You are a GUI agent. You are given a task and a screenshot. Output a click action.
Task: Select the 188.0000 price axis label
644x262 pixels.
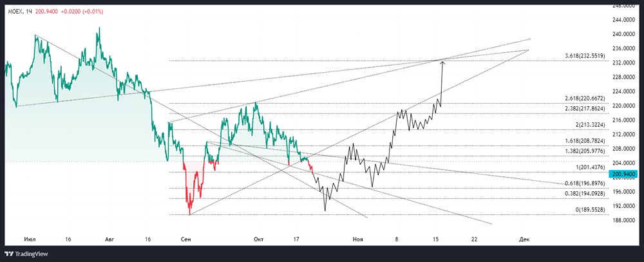coord(625,221)
